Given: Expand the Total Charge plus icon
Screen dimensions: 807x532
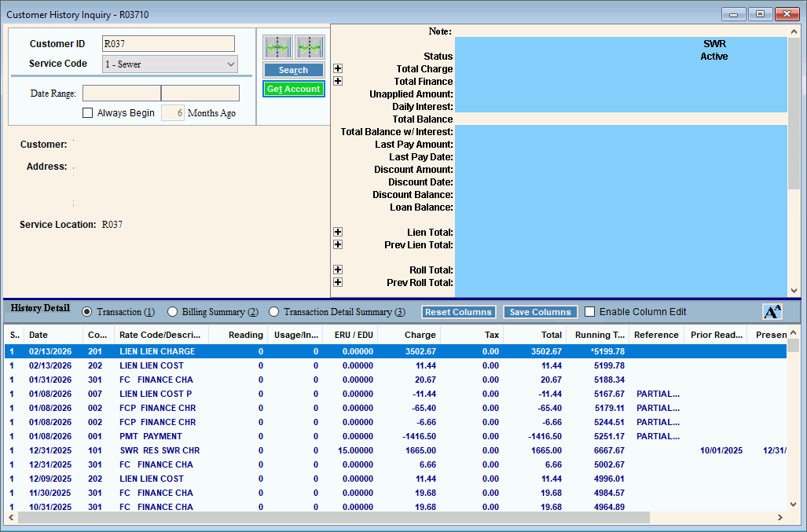Looking at the screenshot, I should click(x=338, y=69).
